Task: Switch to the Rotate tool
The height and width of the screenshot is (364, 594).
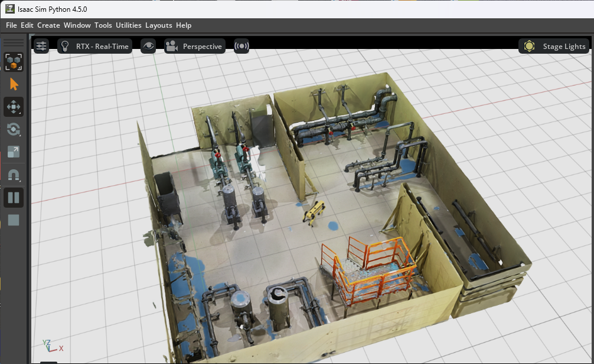Action: pyautogui.click(x=14, y=129)
